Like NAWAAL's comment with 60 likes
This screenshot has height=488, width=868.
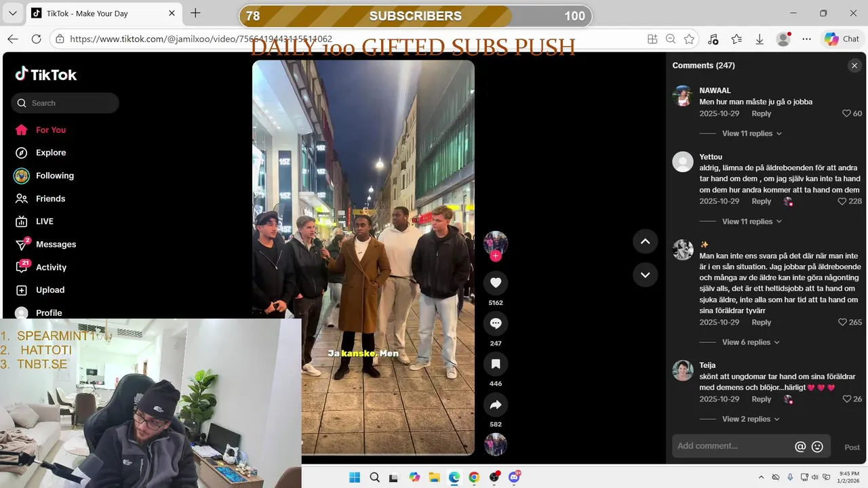[846, 114]
